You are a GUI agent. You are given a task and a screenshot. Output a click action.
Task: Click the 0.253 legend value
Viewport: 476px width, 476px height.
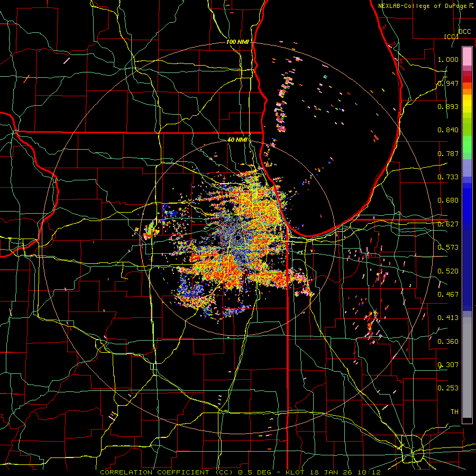[x=448, y=388]
